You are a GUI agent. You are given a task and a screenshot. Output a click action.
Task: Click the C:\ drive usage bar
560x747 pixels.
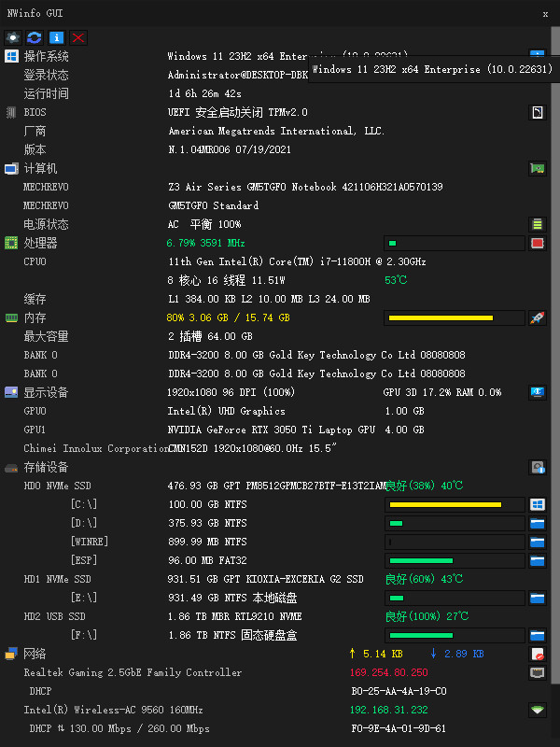pyautogui.click(x=455, y=504)
